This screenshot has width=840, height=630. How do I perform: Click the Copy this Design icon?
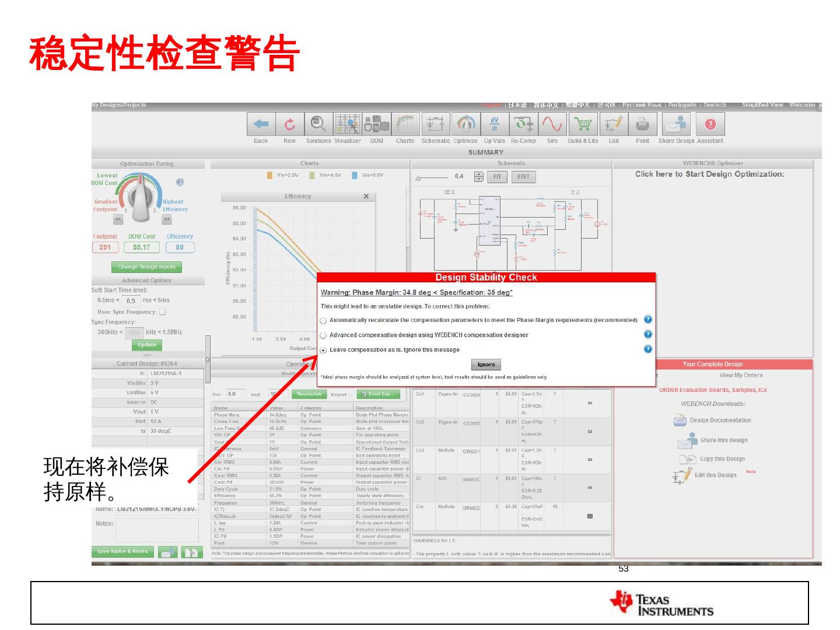(x=688, y=459)
